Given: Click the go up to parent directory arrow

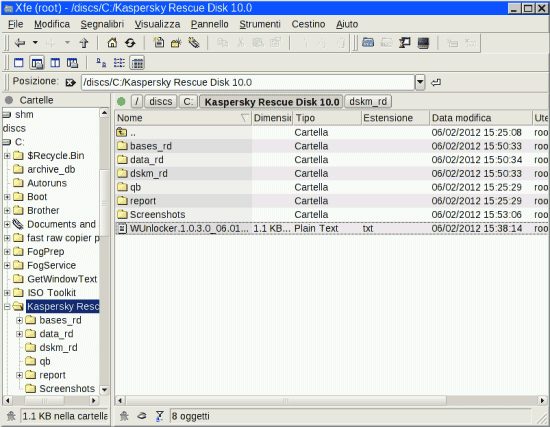Looking at the screenshot, I should pos(83,43).
